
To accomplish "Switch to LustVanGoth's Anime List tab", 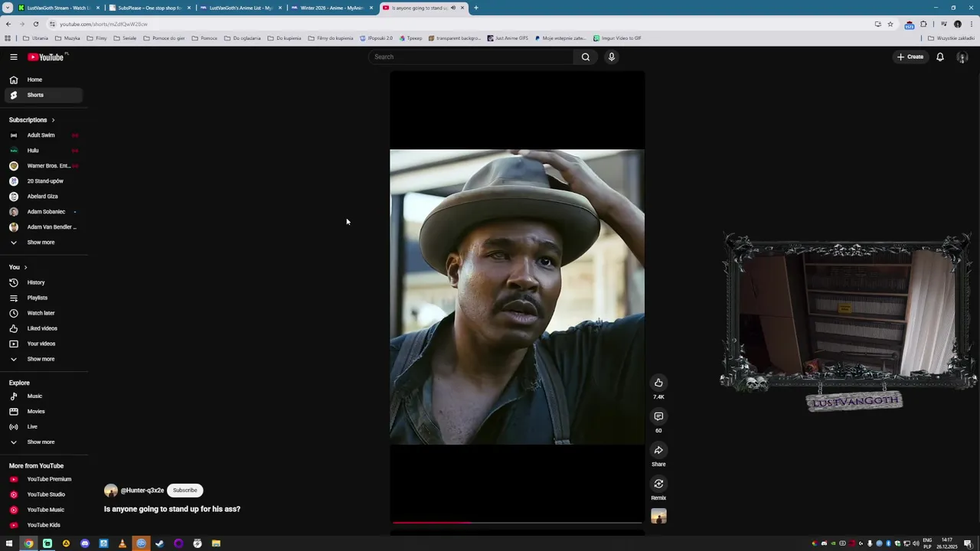I will click(240, 8).
